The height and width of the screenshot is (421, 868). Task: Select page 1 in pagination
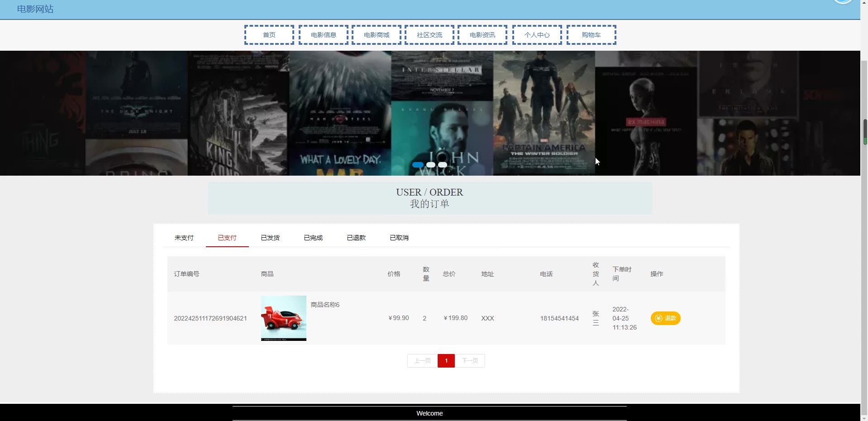446,361
